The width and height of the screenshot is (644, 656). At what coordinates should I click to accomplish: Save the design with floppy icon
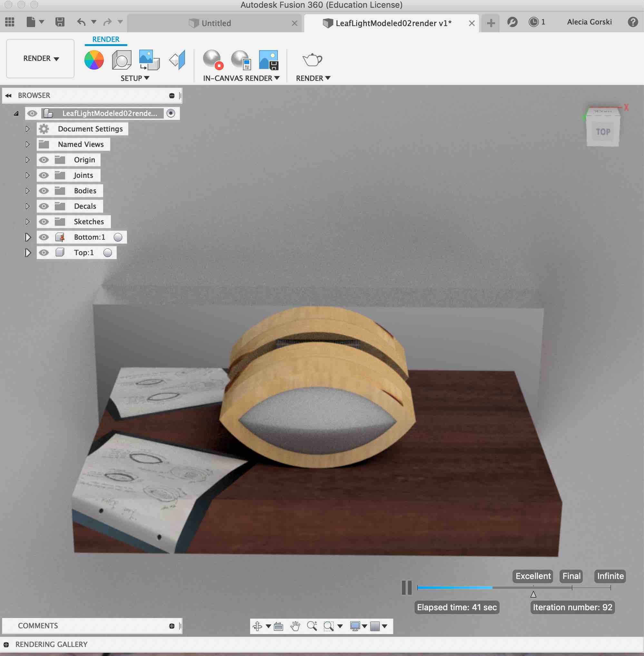tap(60, 22)
